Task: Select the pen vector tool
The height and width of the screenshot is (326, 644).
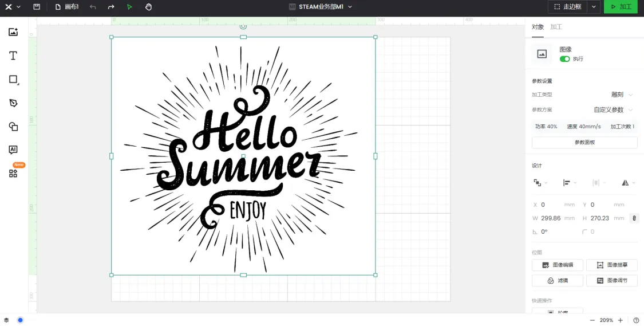Action: pos(13,103)
